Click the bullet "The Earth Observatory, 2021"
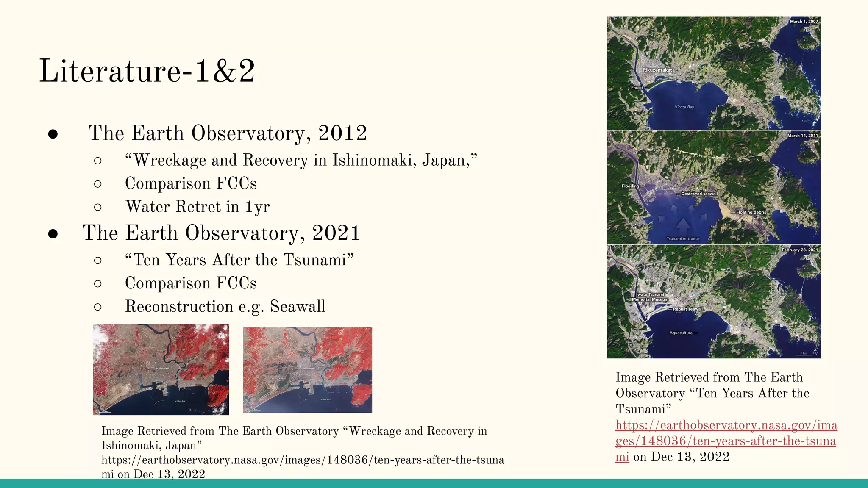The image size is (868, 488). [x=221, y=233]
